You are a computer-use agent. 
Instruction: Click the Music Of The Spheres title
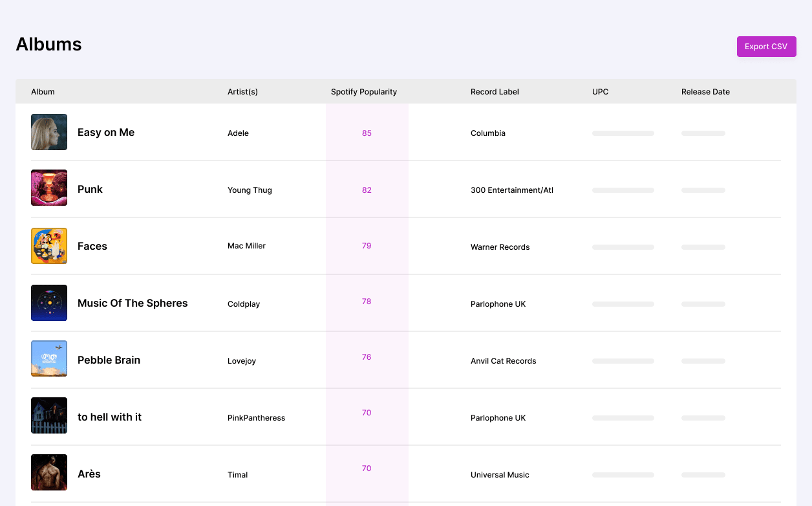click(133, 303)
